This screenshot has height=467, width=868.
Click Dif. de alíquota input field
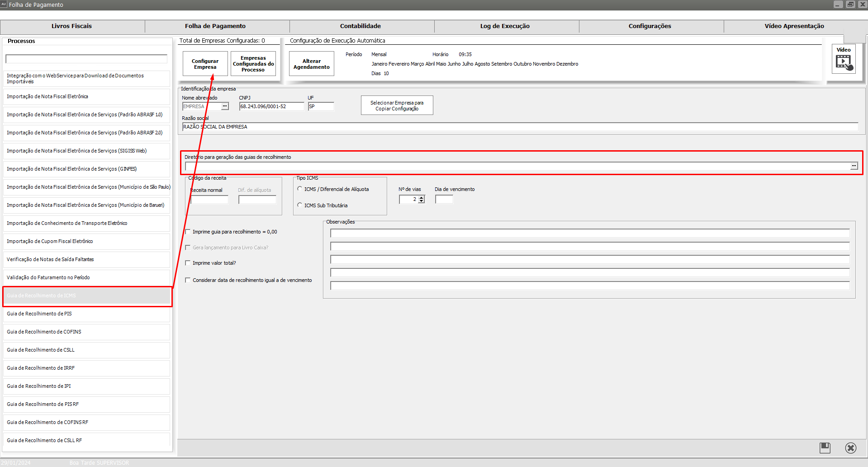[257, 200]
